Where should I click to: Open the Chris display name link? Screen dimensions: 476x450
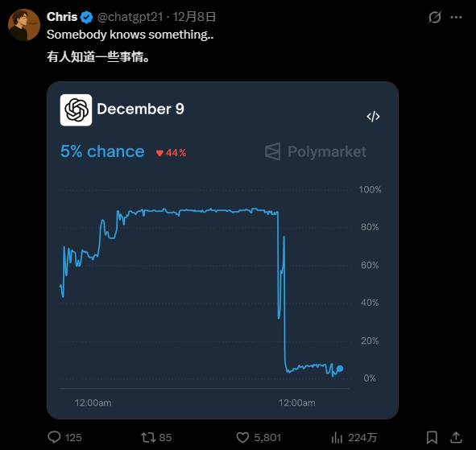click(x=62, y=17)
